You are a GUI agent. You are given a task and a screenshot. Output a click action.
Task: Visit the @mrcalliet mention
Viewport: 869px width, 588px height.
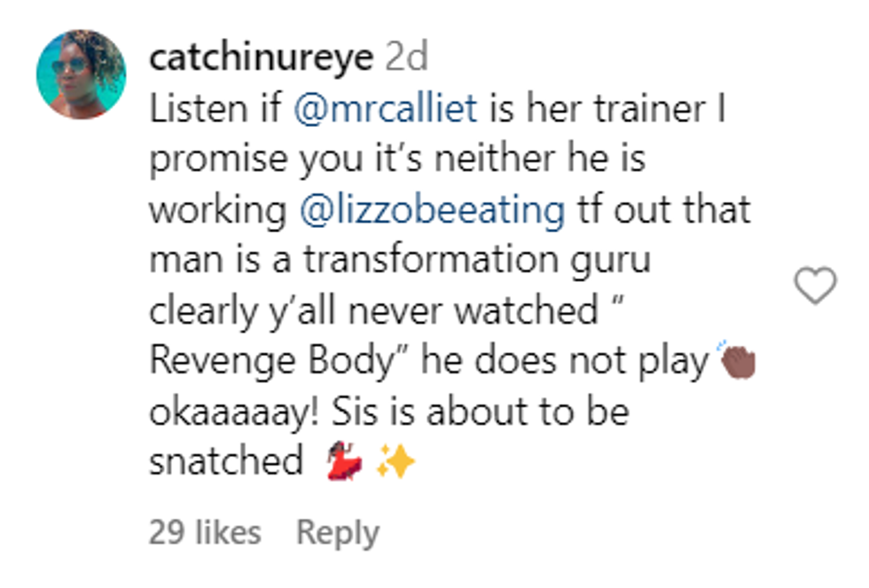coord(386,108)
